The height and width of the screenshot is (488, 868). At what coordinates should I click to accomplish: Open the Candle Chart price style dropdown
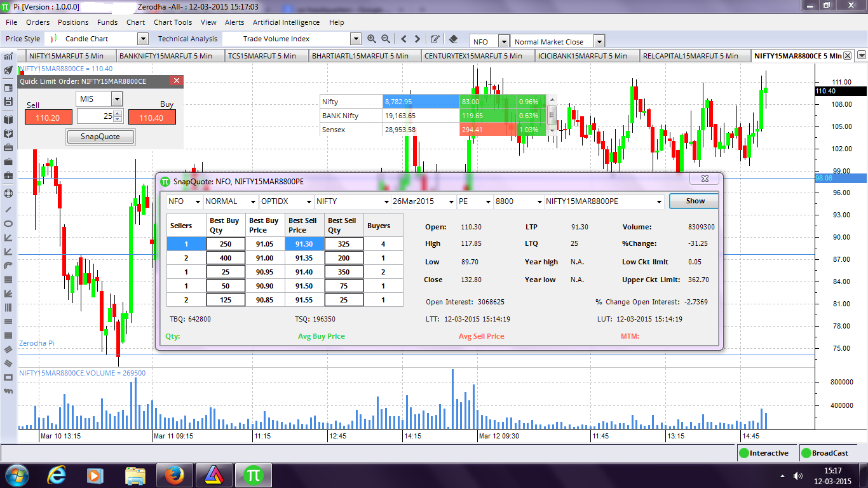pyautogui.click(x=142, y=39)
